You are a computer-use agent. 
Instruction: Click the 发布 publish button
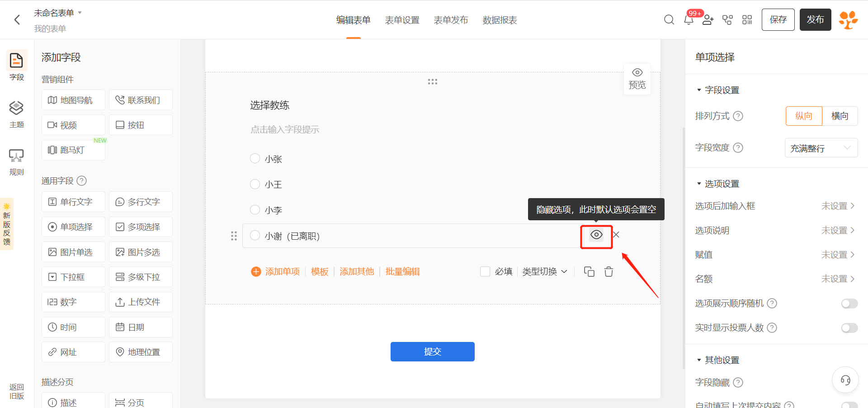click(815, 20)
